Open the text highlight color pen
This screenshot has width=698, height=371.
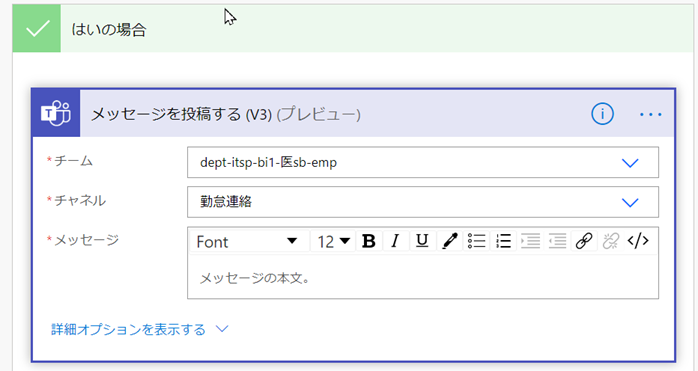click(x=450, y=241)
